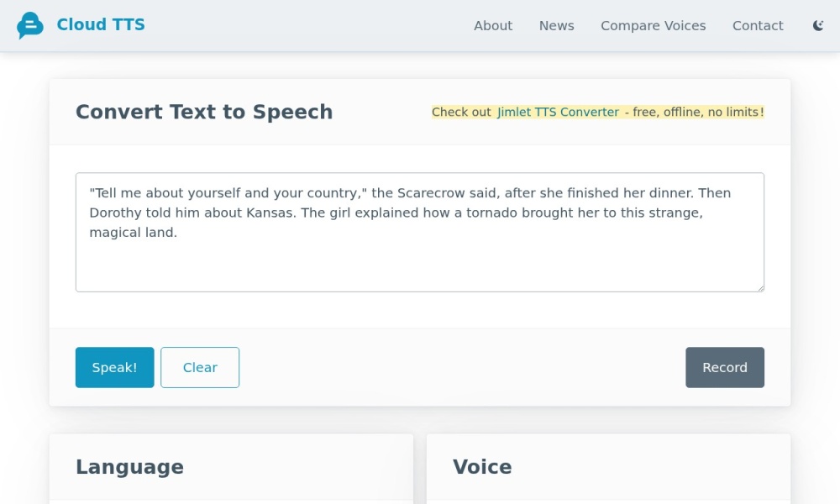Click the text area resize handle
840x504 pixels.
coord(759,287)
